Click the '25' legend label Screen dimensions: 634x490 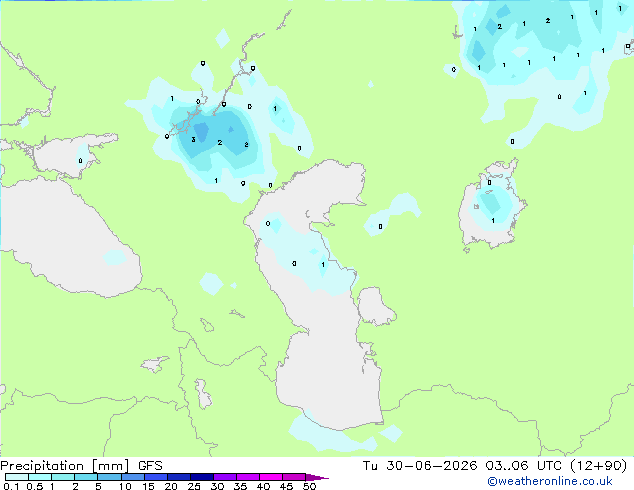click(194, 486)
